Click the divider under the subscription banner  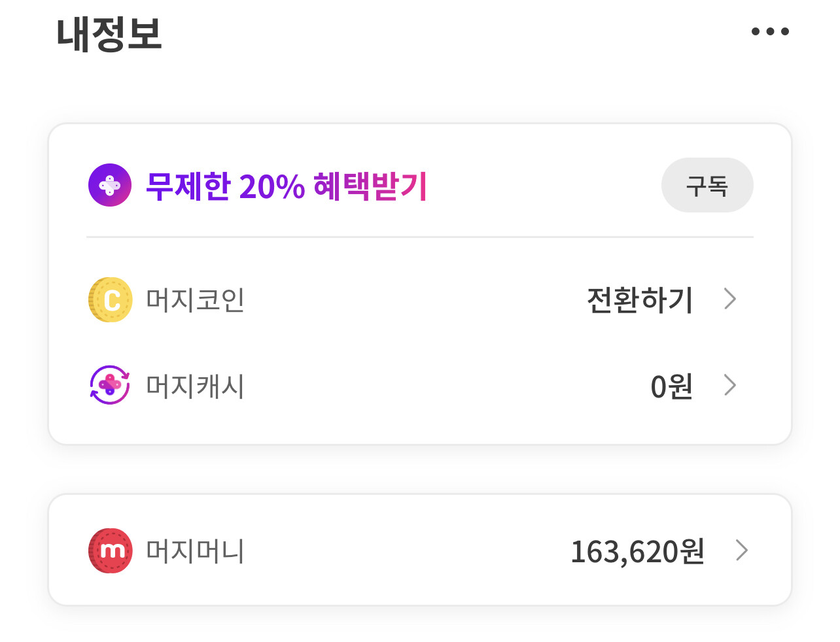click(420, 237)
